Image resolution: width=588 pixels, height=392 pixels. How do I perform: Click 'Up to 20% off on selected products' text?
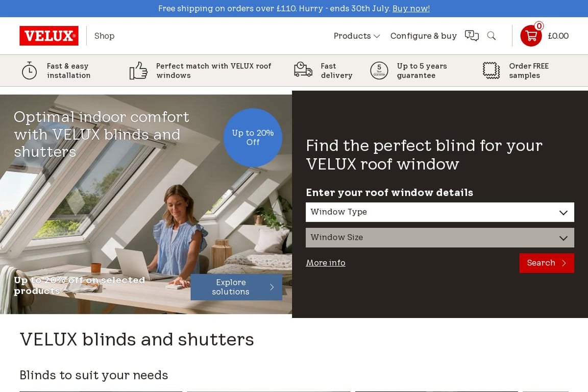[x=80, y=285]
